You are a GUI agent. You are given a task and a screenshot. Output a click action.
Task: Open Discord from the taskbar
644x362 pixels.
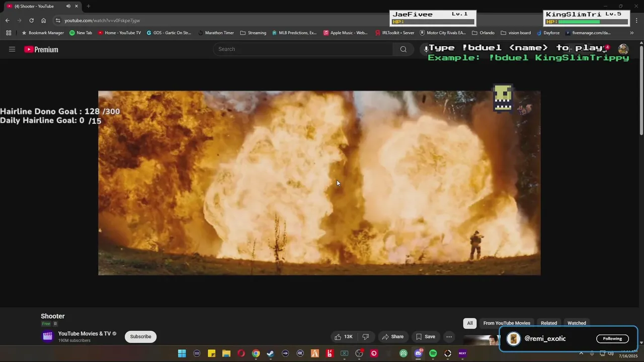tap(418, 353)
